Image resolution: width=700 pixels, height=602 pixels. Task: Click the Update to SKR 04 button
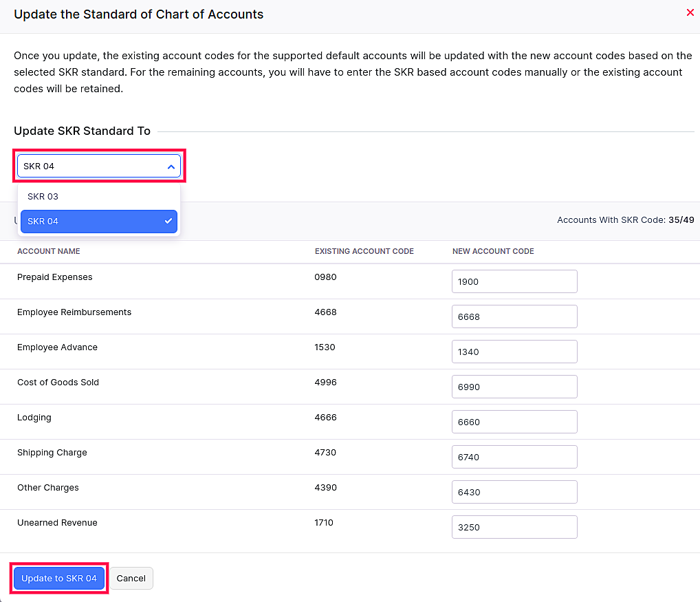pos(59,579)
